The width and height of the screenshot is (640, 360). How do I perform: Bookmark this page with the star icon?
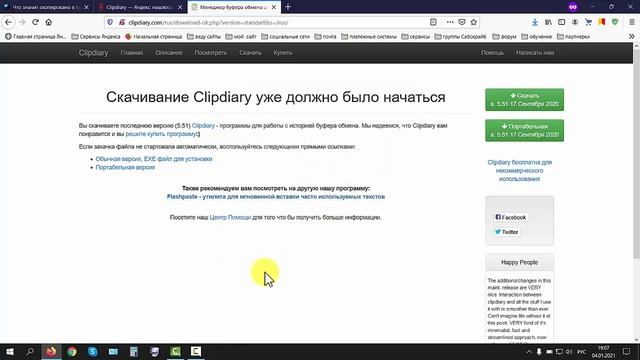click(x=473, y=22)
